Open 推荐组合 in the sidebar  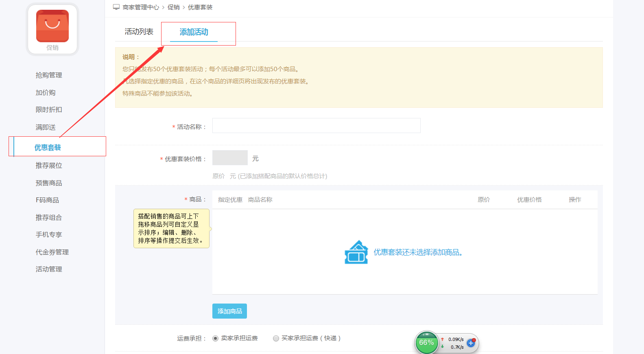49,218
